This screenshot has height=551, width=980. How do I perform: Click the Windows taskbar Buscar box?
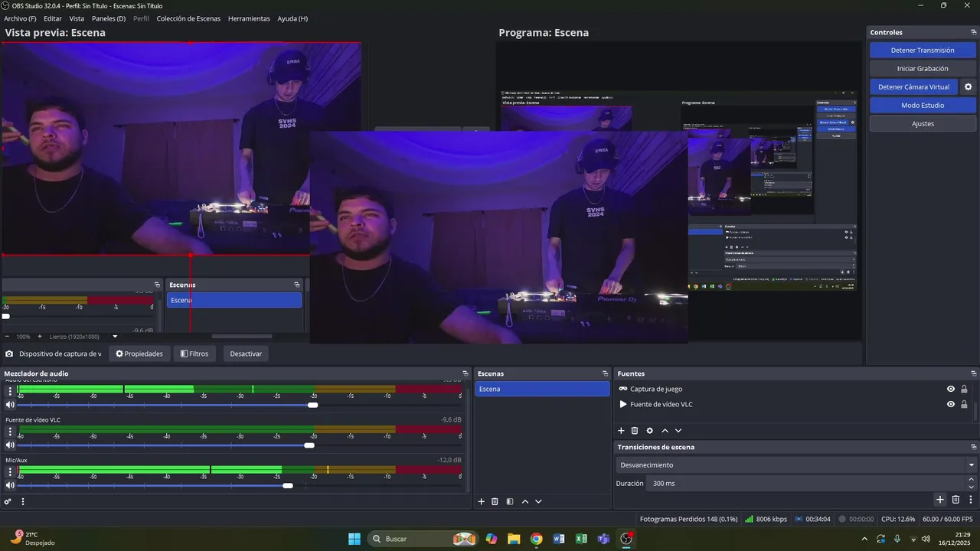point(423,539)
